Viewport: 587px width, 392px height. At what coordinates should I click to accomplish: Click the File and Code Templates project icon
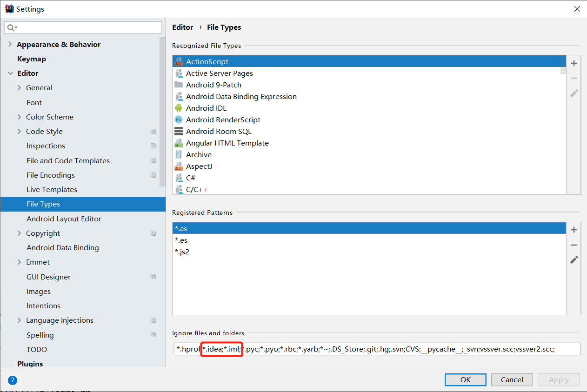pos(153,160)
